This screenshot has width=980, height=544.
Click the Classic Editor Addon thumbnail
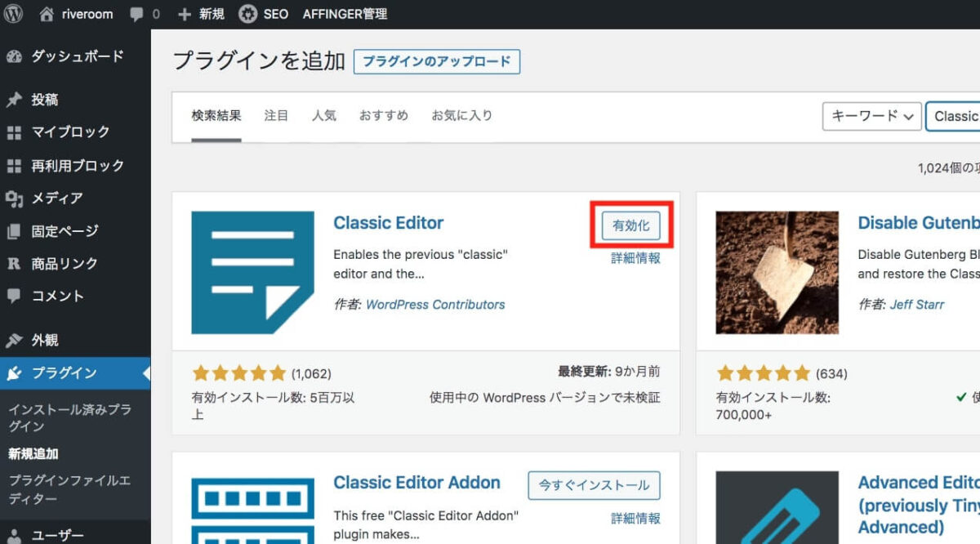coord(252,507)
